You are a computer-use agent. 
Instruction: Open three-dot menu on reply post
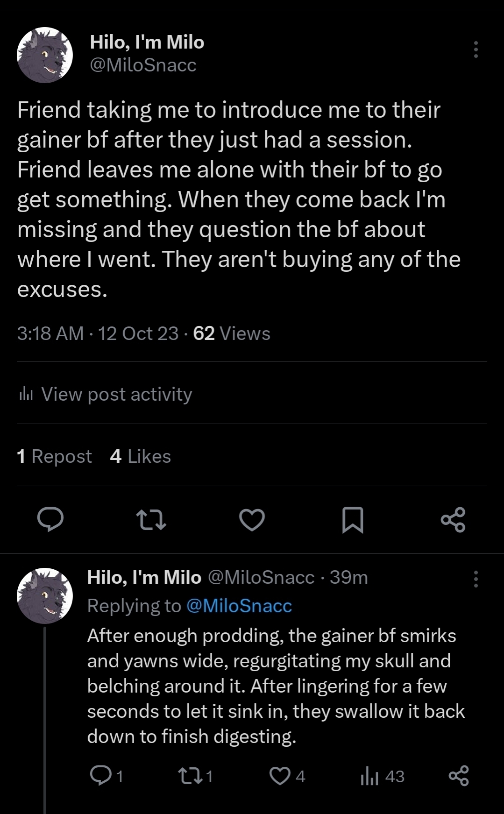point(476,579)
